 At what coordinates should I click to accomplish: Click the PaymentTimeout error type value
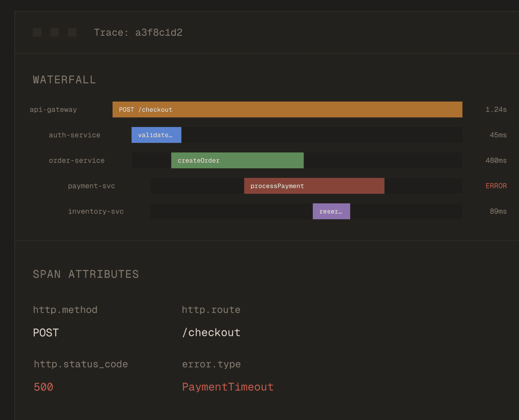(228, 387)
